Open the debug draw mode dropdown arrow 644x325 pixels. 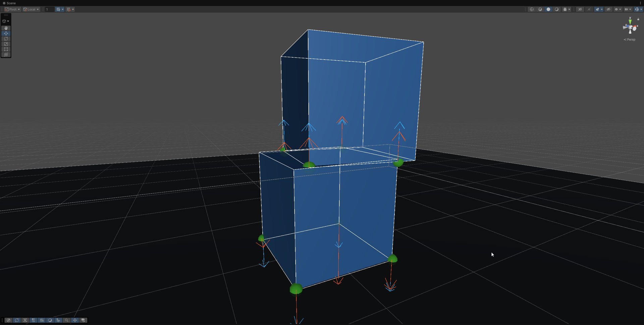[569, 9]
